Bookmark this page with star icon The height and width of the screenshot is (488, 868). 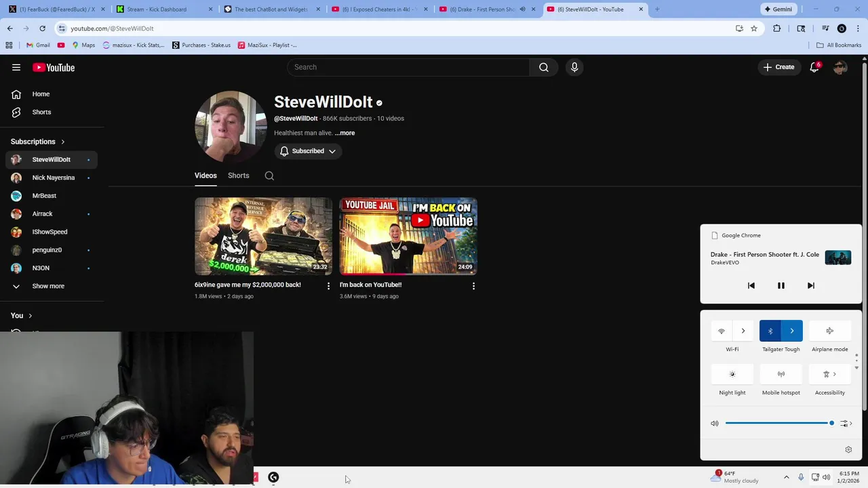point(754,28)
